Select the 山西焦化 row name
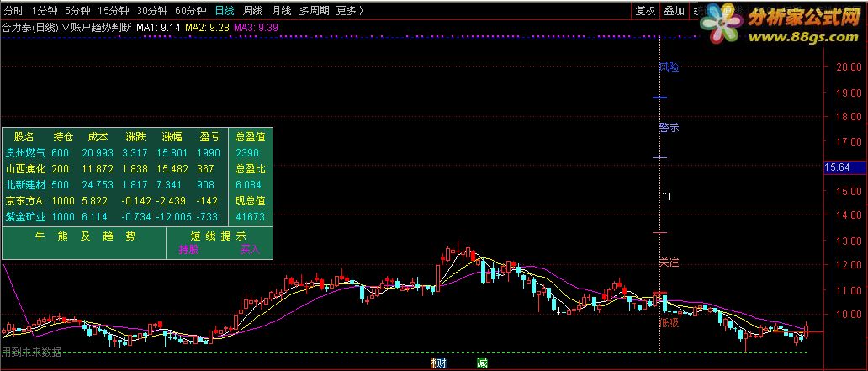868x371 pixels. point(25,169)
